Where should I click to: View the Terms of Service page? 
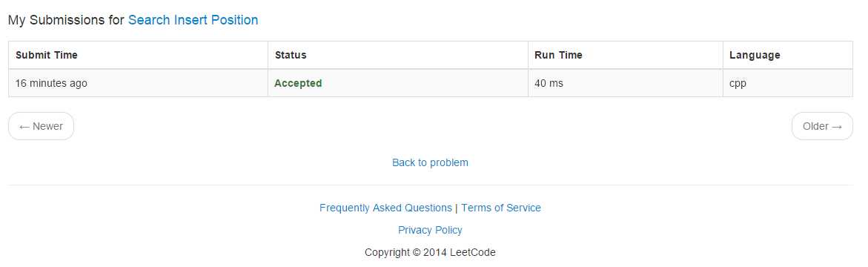coord(501,208)
